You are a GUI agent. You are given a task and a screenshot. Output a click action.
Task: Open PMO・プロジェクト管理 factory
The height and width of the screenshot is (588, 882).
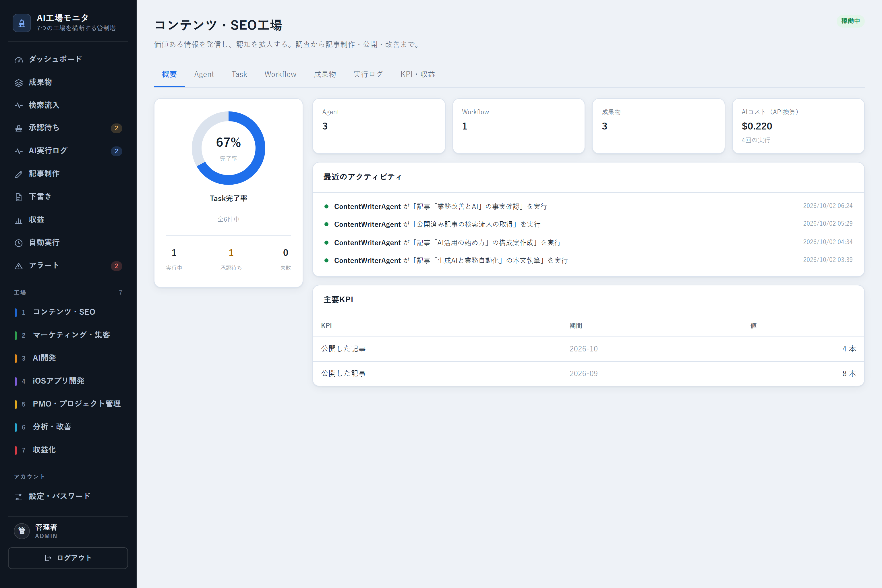point(68,404)
